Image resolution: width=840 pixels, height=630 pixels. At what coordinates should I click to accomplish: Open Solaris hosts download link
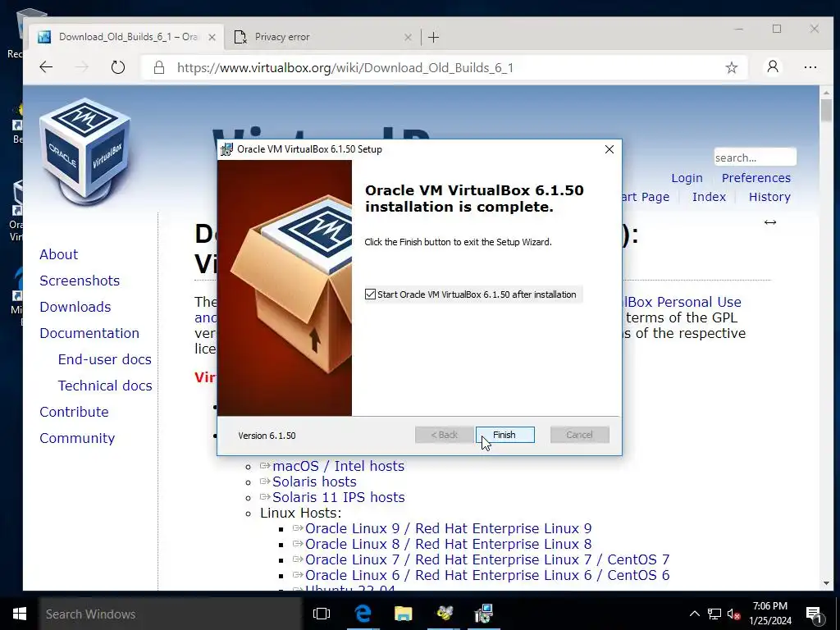pyautogui.click(x=314, y=482)
